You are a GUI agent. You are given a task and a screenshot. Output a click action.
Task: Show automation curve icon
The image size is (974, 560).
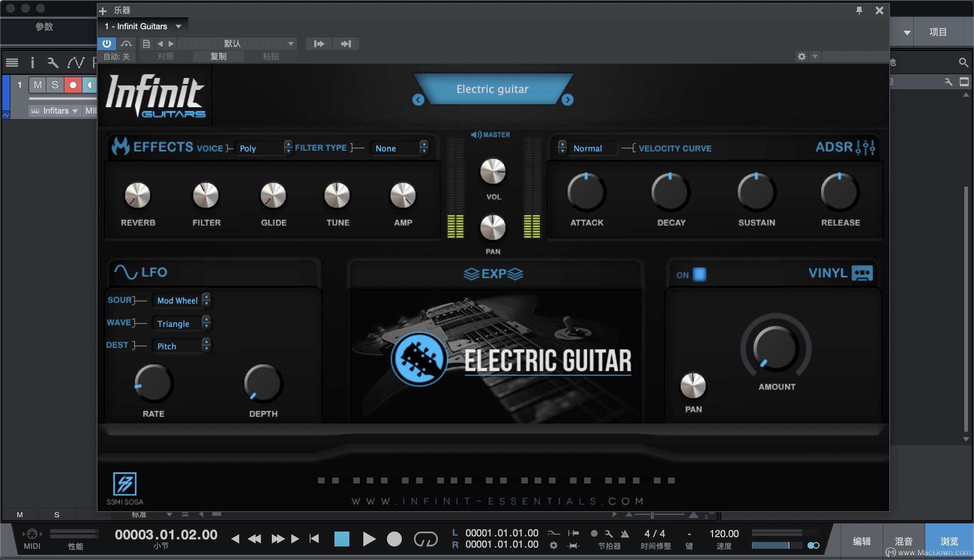(75, 62)
